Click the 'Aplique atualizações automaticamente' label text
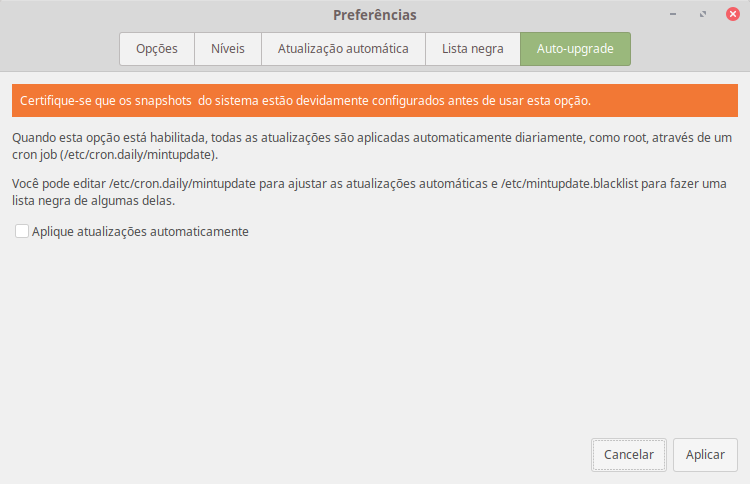This screenshot has width=750, height=484. coord(140,231)
